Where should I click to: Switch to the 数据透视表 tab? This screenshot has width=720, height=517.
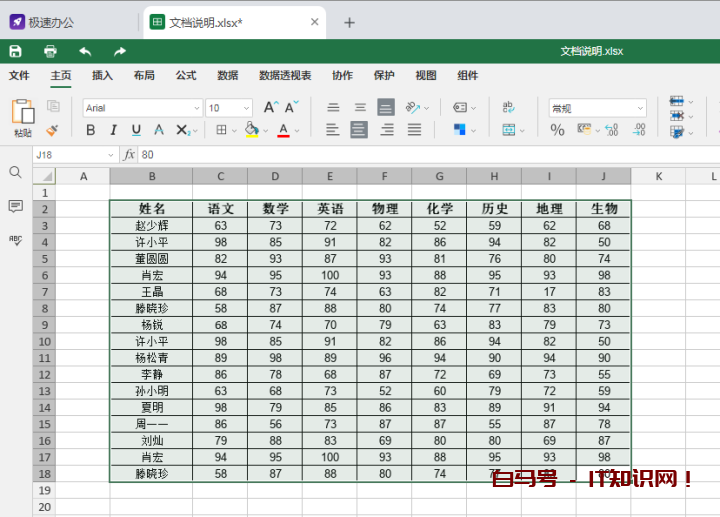coord(285,75)
